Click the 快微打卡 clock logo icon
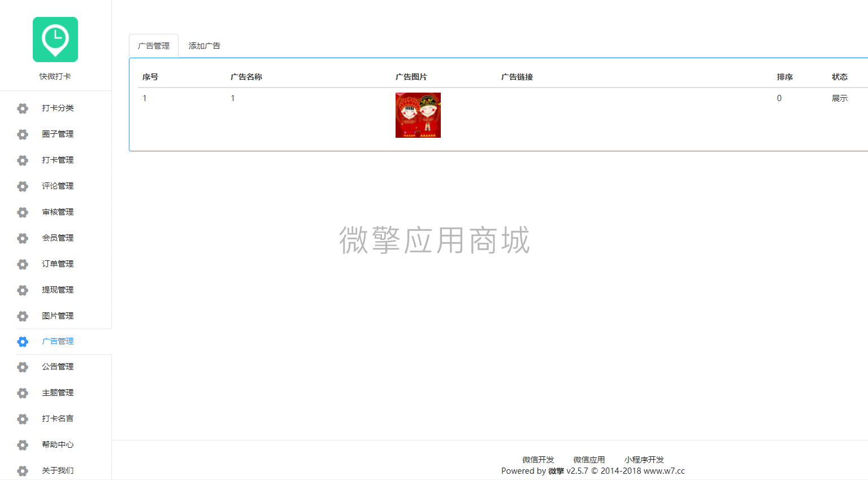 [55, 39]
